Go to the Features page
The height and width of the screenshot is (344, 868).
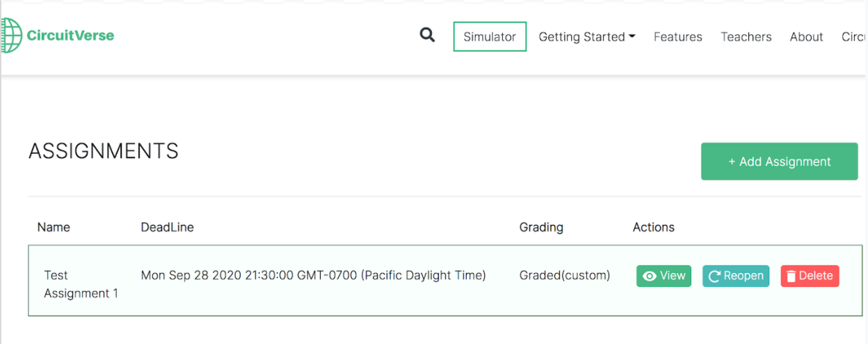(x=677, y=37)
